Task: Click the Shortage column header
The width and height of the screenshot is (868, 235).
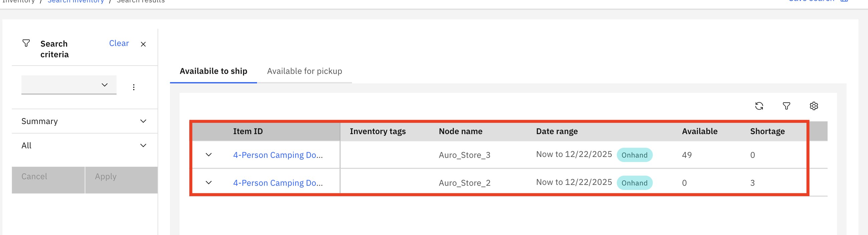Action: click(767, 131)
